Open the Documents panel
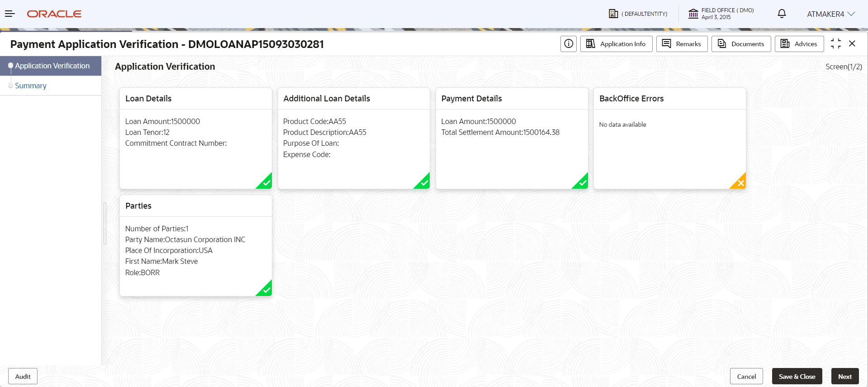Screen dimensions: 868x387 pyautogui.click(x=741, y=44)
